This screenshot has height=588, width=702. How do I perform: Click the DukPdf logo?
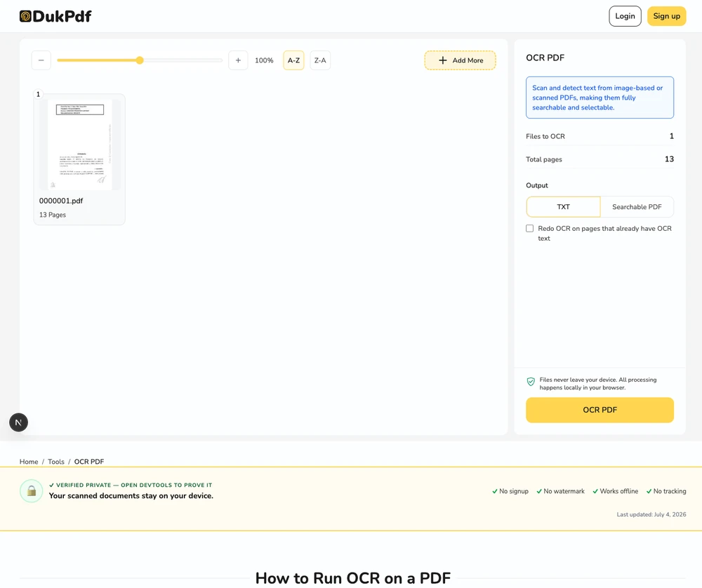tap(55, 17)
